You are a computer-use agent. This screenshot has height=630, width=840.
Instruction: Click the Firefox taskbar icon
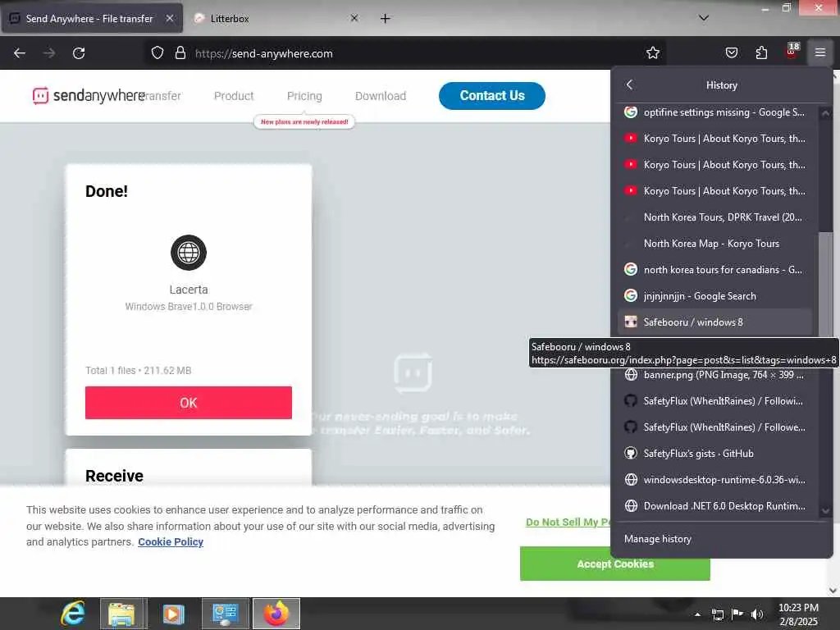(276, 614)
